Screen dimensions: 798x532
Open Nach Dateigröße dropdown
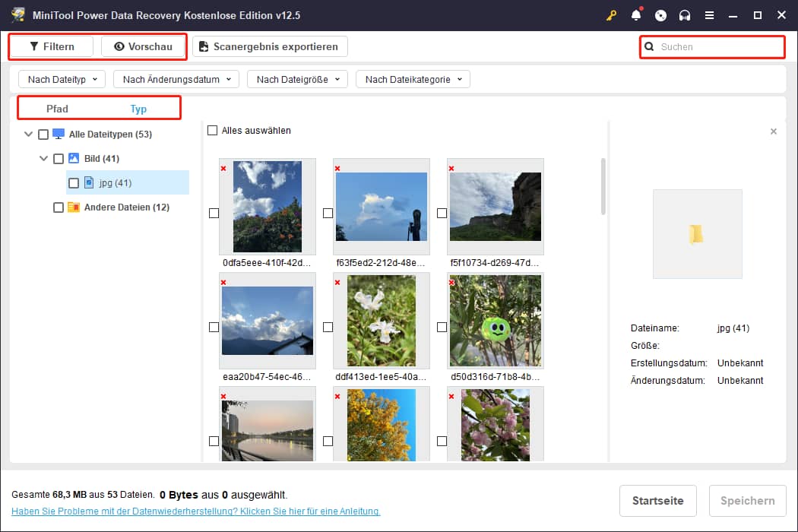click(x=297, y=79)
